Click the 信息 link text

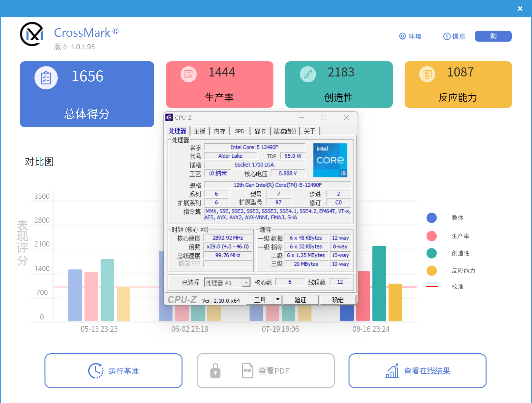point(459,36)
